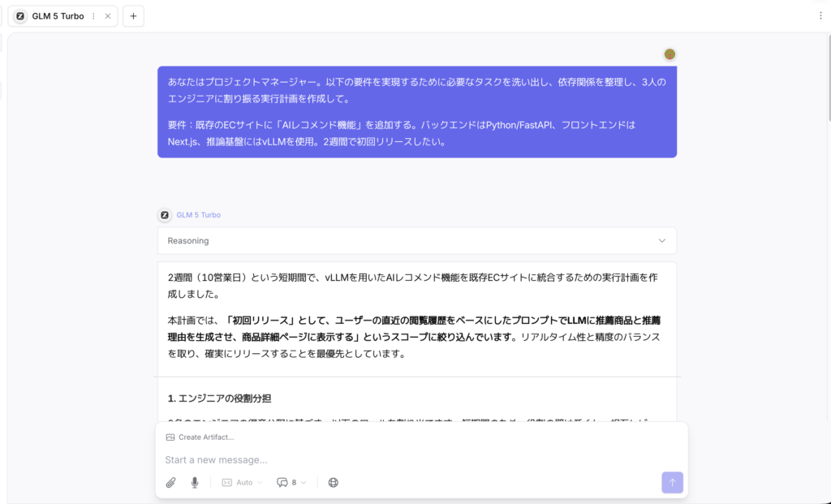Add a new model tab with plus
Viewport: 831px width, 504px height.
(133, 16)
